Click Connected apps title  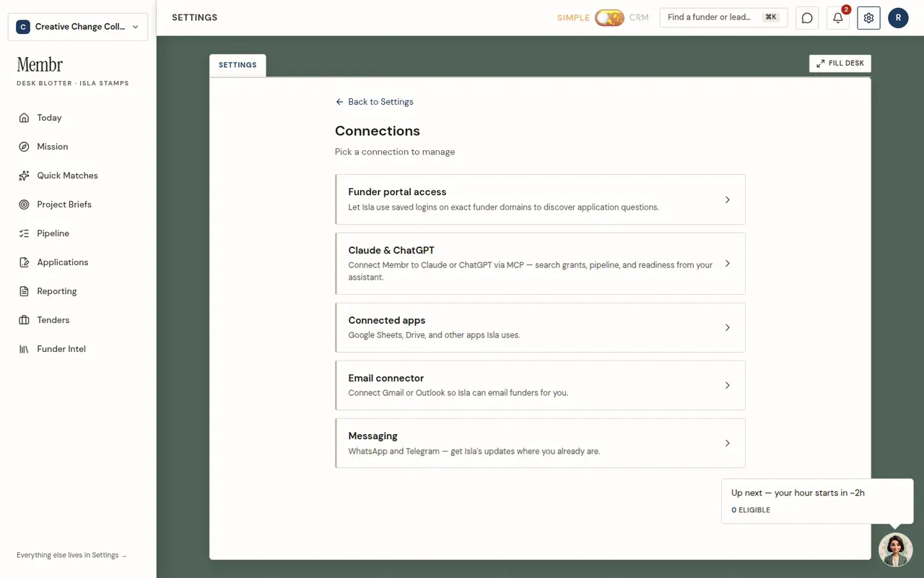pos(387,321)
